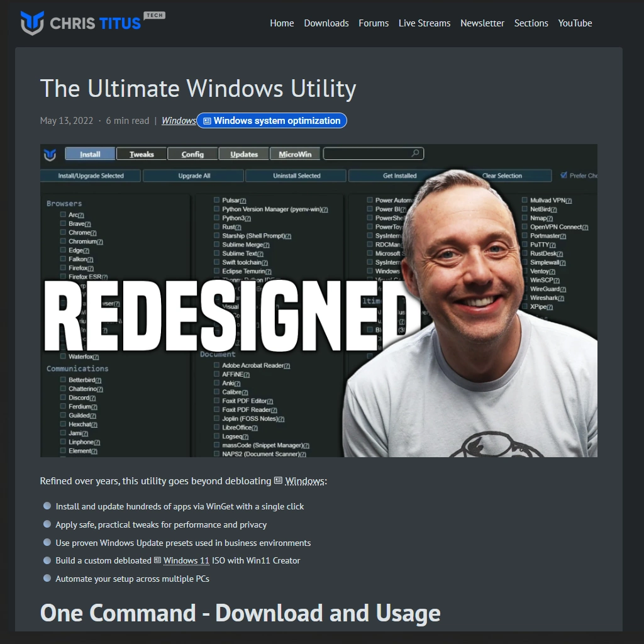Click the icon before the 'Windows 11' link
Screen dimensions: 644x644
(x=157, y=560)
